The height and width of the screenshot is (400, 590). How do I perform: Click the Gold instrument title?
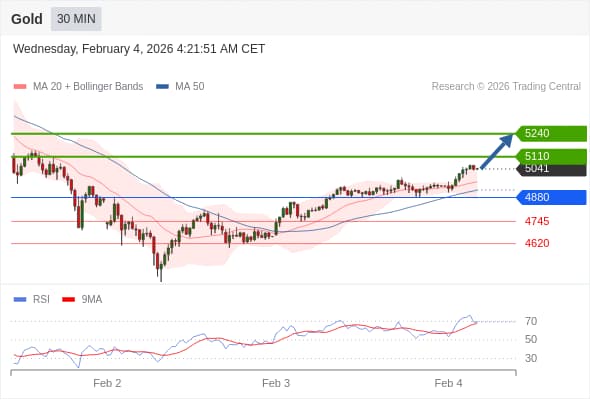click(27, 19)
